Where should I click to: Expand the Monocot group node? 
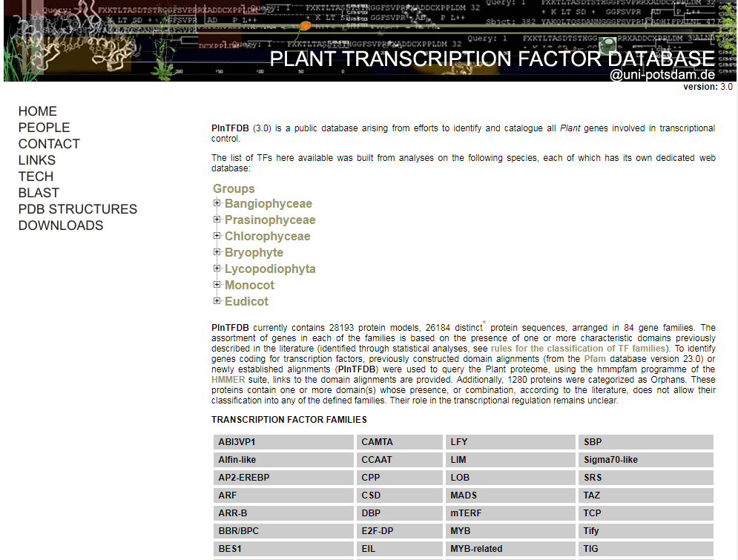pyautogui.click(x=217, y=284)
